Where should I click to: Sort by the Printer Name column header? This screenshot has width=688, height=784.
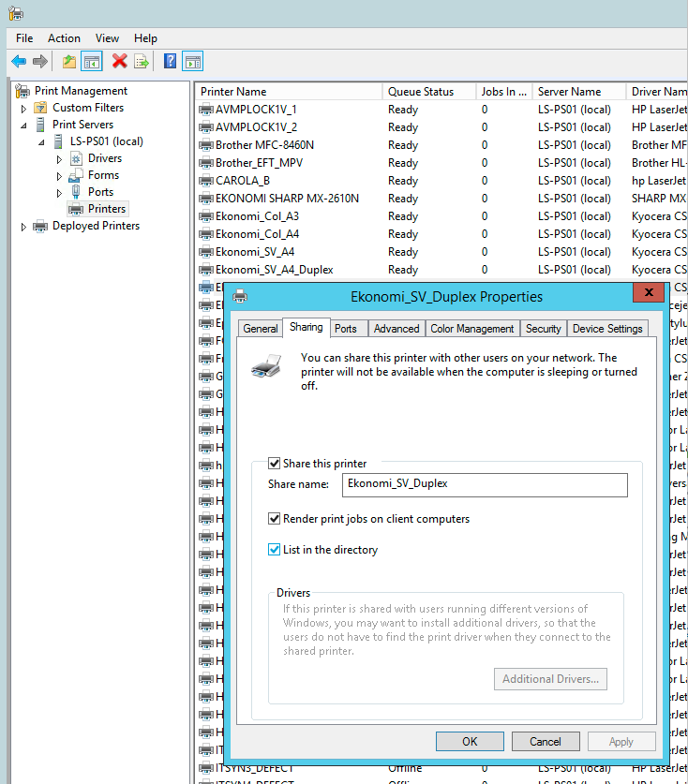[x=289, y=92]
